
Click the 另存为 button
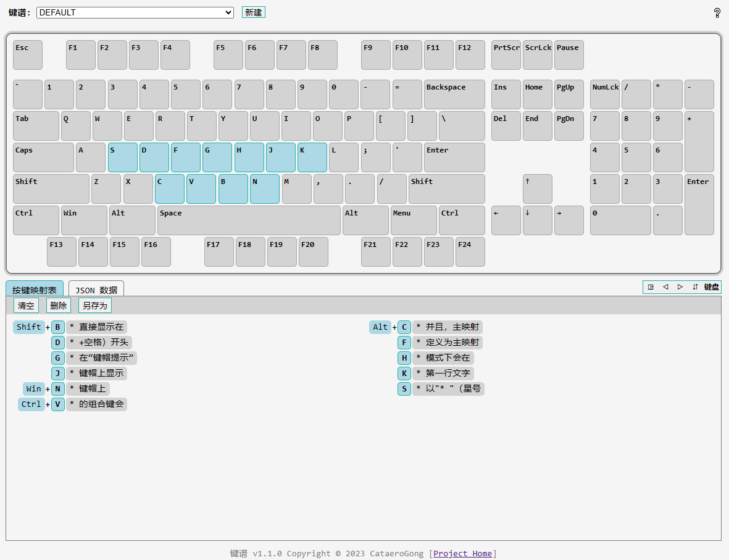point(94,306)
